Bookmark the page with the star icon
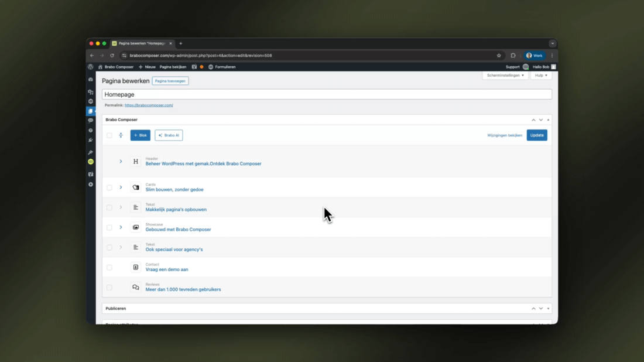This screenshot has width=644, height=362. coord(499,56)
